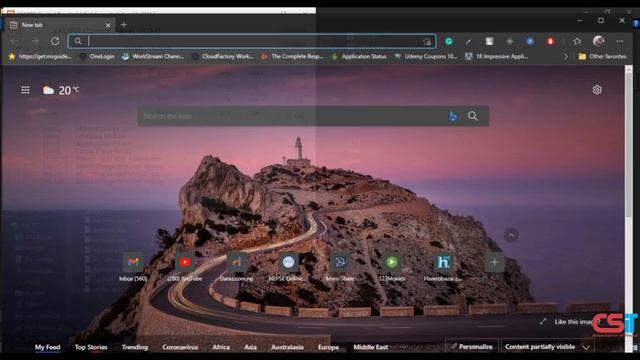Open the Favorites star toolbar button
Screen dimensions: 640x360
577,41
